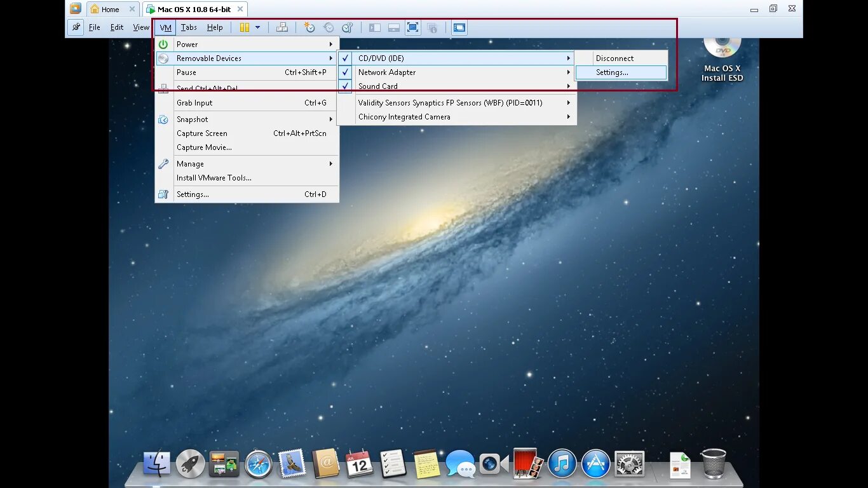The height and width of the screenshot is (488, 868).
Task: Close the Home tab
Action: 132,10
